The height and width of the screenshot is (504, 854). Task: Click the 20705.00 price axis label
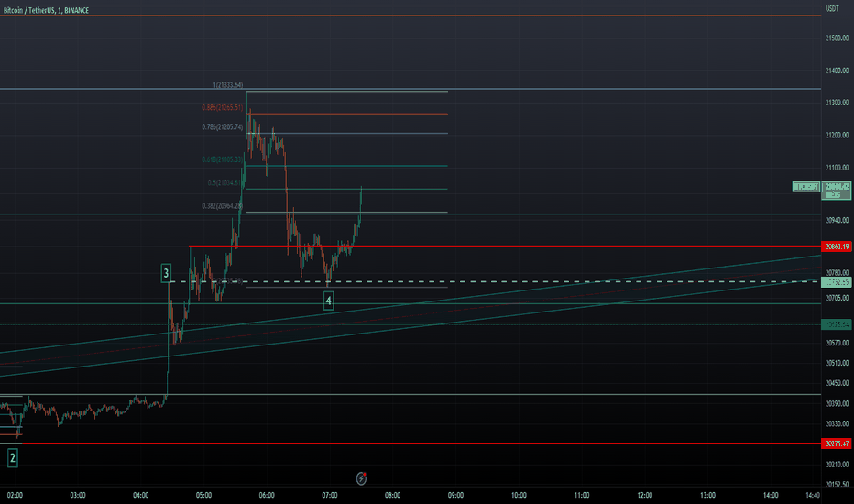pos(838,298)
